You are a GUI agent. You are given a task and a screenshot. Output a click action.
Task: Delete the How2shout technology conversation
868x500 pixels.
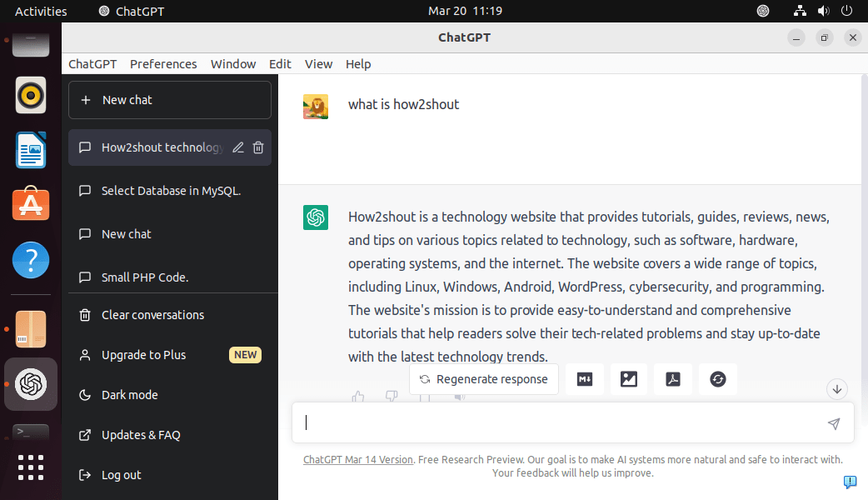pyautogui.click(x=258, y=147)
